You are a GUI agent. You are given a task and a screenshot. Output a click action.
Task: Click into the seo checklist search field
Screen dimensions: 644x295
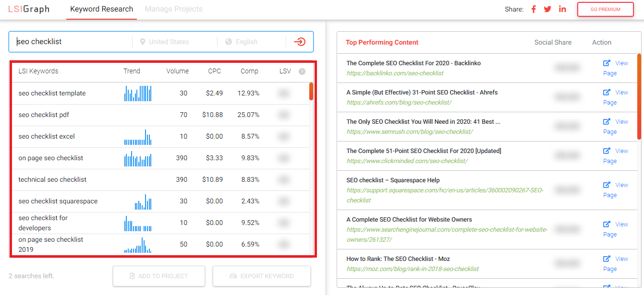point(71,42)
